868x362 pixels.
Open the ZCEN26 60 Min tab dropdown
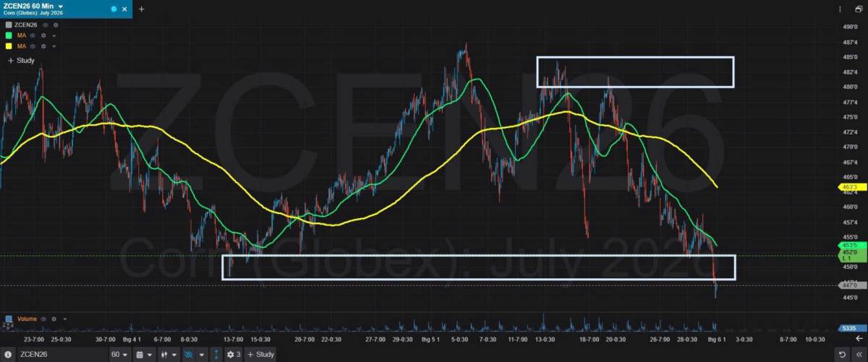tap(60, 7)
